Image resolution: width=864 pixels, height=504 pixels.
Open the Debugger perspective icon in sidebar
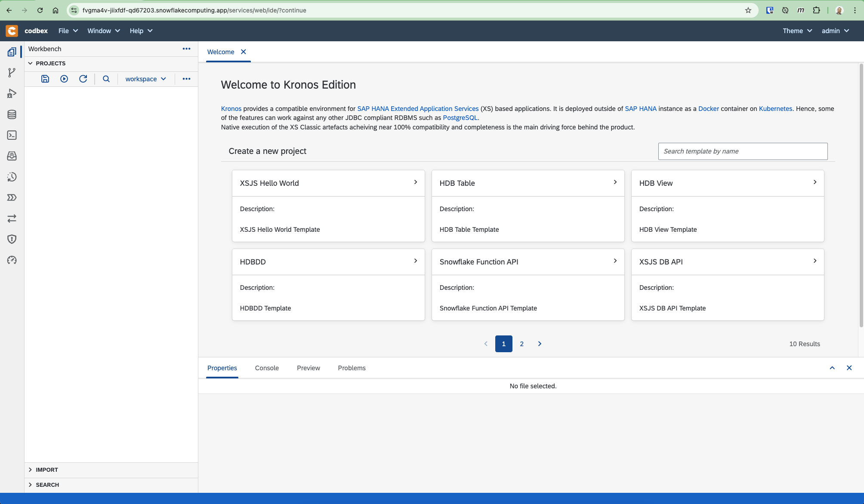pyautogui.click(x=12, y=93)
